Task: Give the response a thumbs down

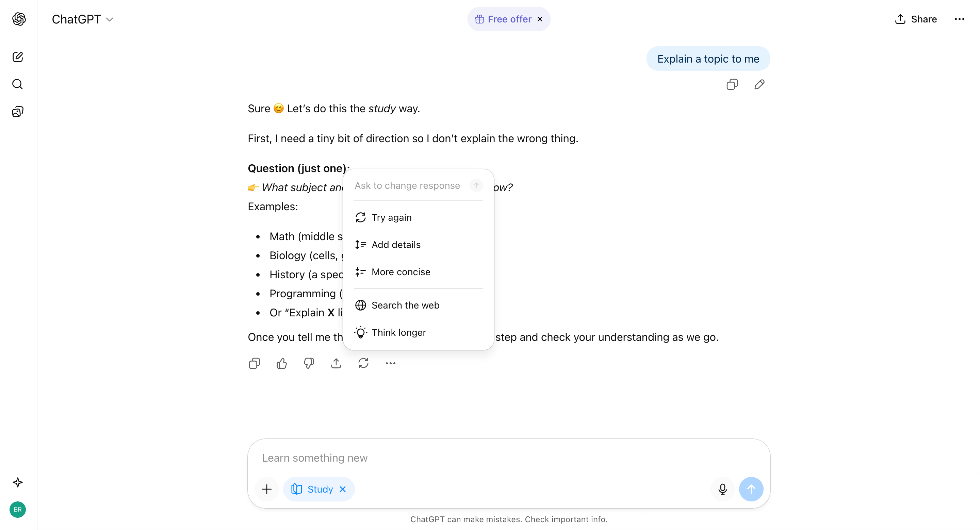Action: pyautogui.click(x=309, y=363)
